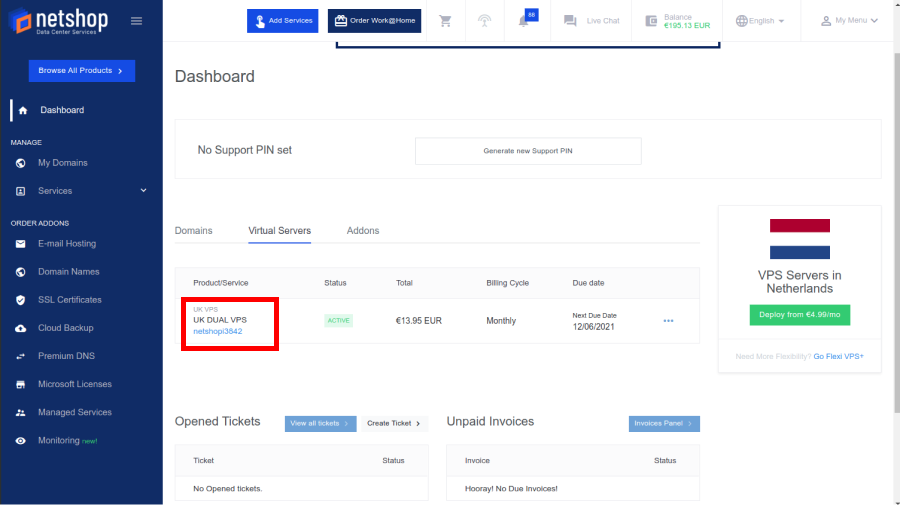The image size is (900, 505).
Task: Open notifications bell with 88 badge
Action: pyautogui.click(x=526, y=20)
